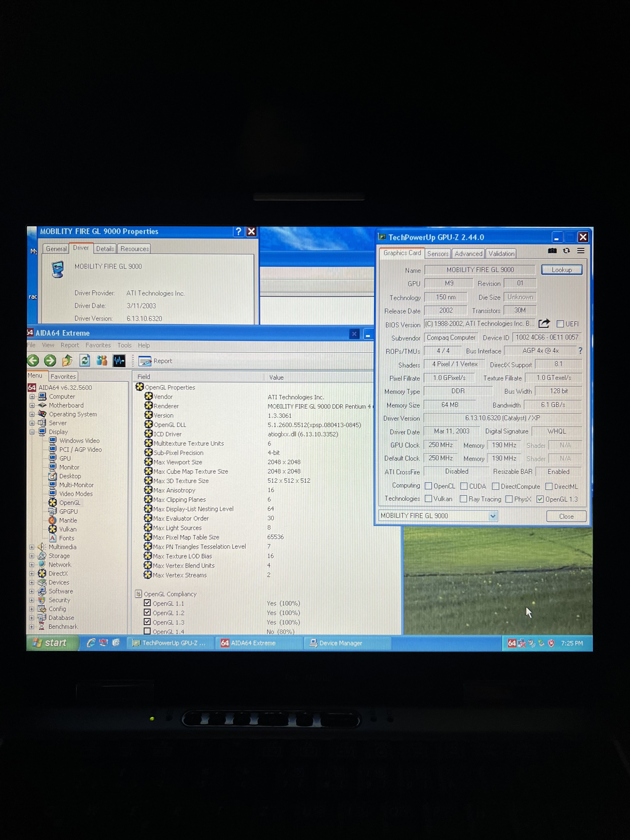Viewport: 630px width, 840px height.
Task: Click the GPU-Z refresh icon
Action: (566, 251)
